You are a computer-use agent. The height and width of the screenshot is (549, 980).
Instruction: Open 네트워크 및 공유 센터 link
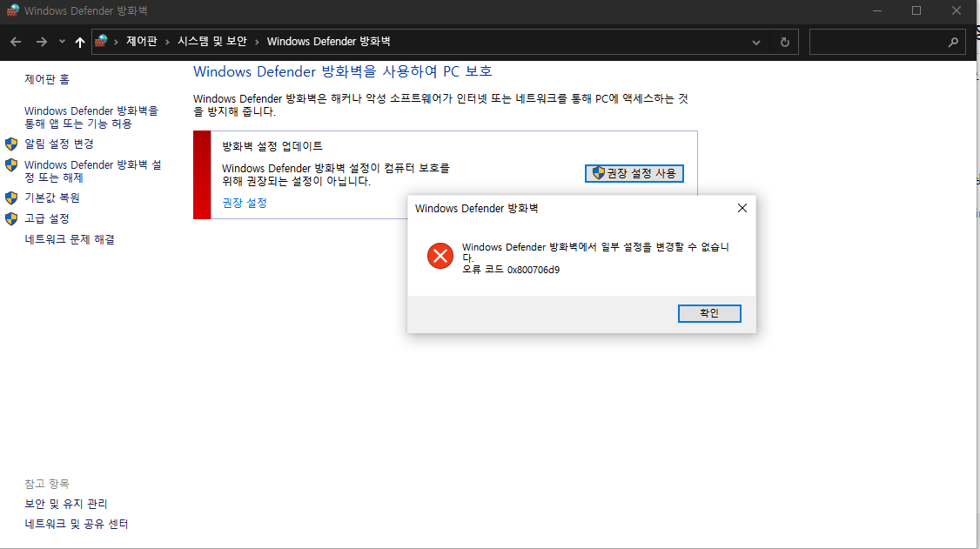77,524
